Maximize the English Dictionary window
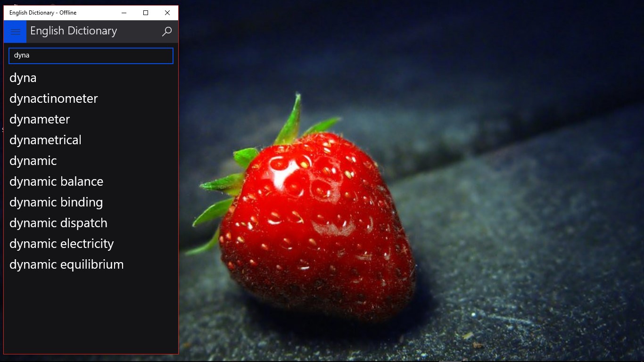644x362 pixels. pos(145,13)
